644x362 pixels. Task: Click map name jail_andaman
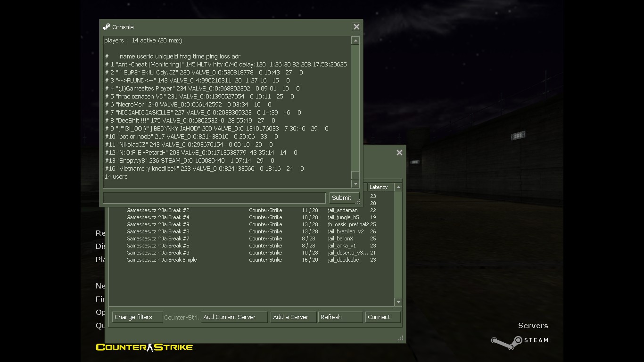[x=343, y=210]
